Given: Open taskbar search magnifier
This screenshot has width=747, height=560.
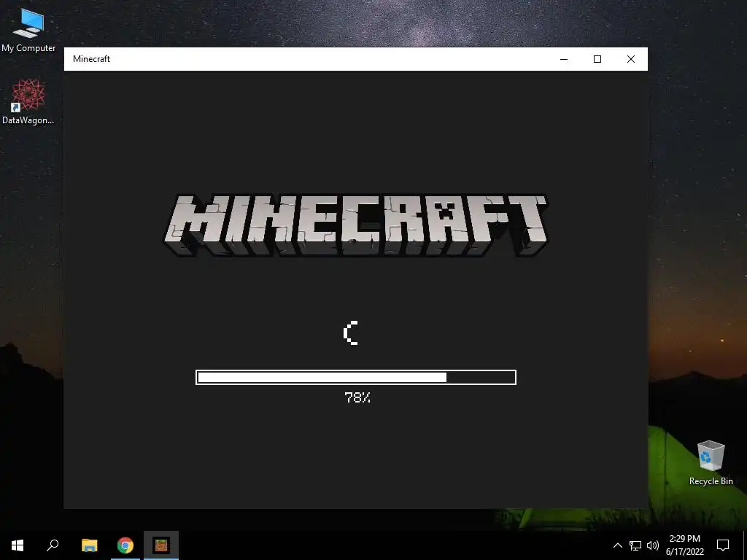Looking at the screenshot, I should (53, 545).
